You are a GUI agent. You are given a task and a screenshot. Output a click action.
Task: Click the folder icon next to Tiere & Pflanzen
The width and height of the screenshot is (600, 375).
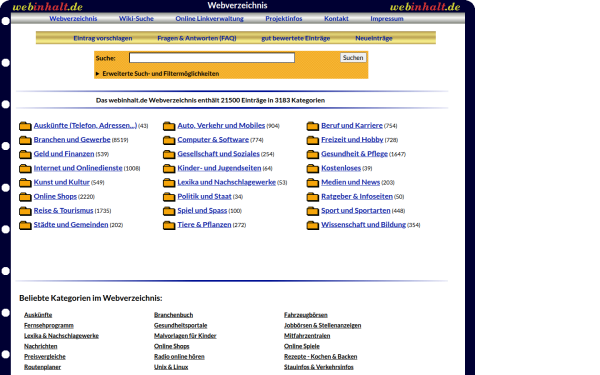tap(169, 225)
